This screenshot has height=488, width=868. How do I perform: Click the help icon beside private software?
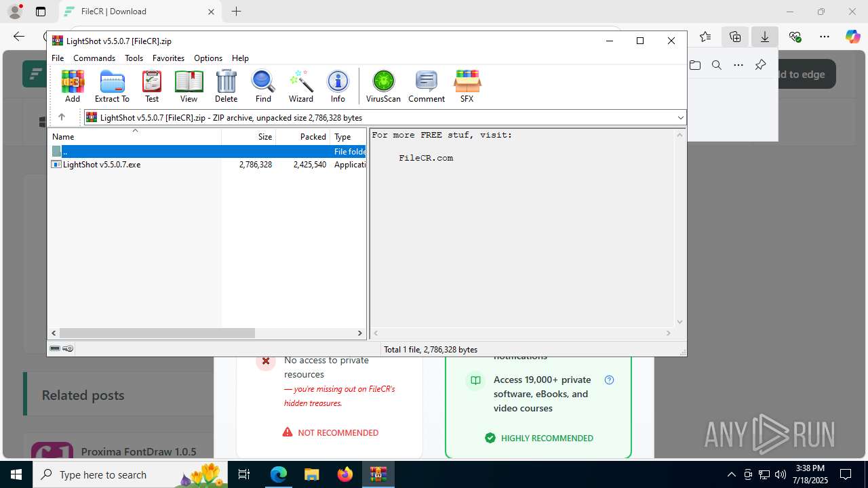609,380
